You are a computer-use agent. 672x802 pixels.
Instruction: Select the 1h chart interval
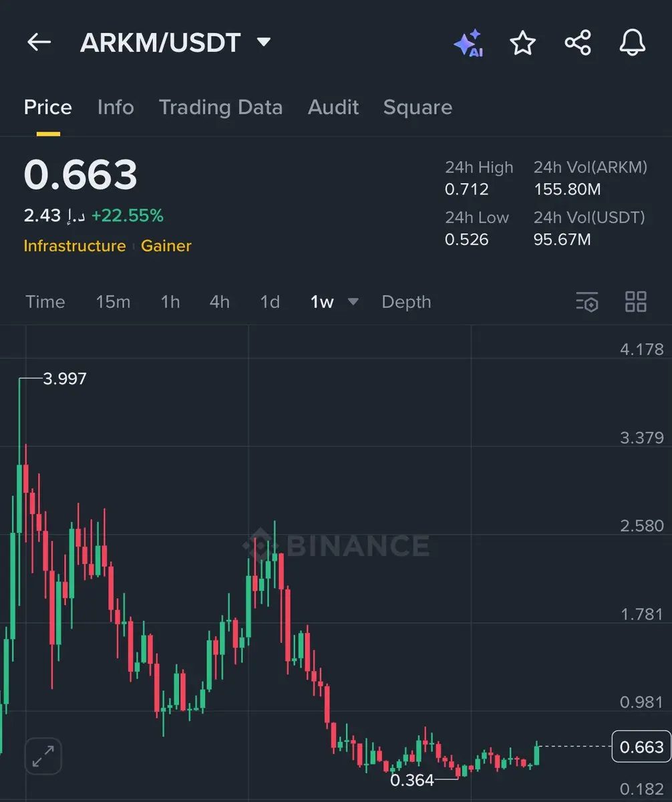click(x=170, y=302)
